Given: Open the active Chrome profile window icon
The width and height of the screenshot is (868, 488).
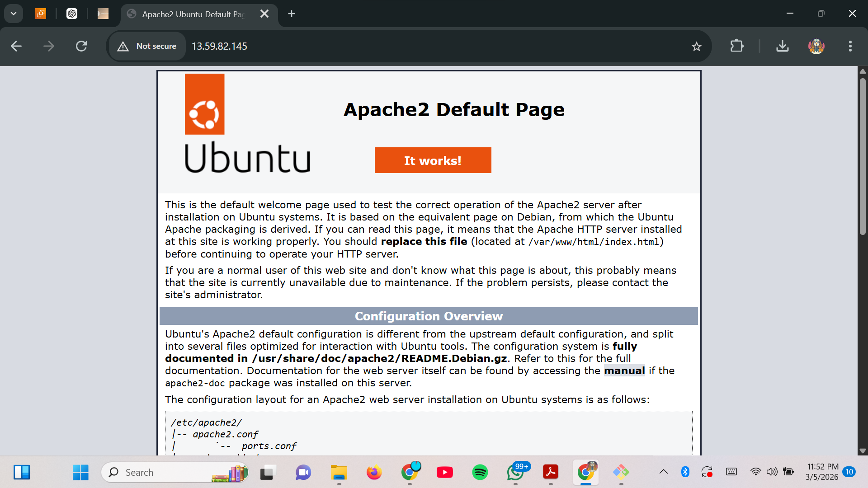Looking at the screenshot, I should tap(586, 472).
